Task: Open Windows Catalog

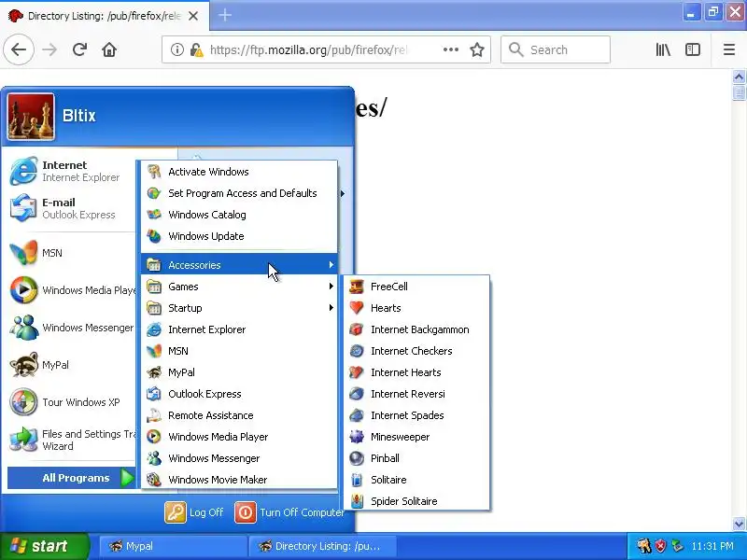Action: [x=239, y=215]
